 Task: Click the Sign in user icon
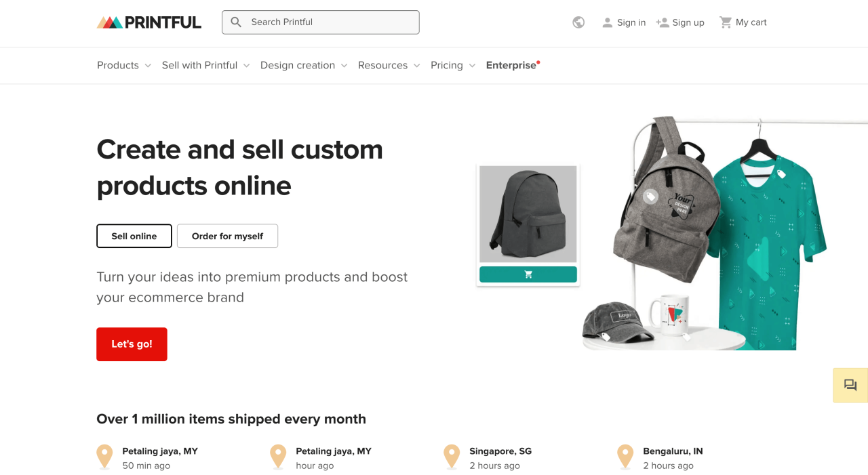pyautogui.click(x=607, y=22)
